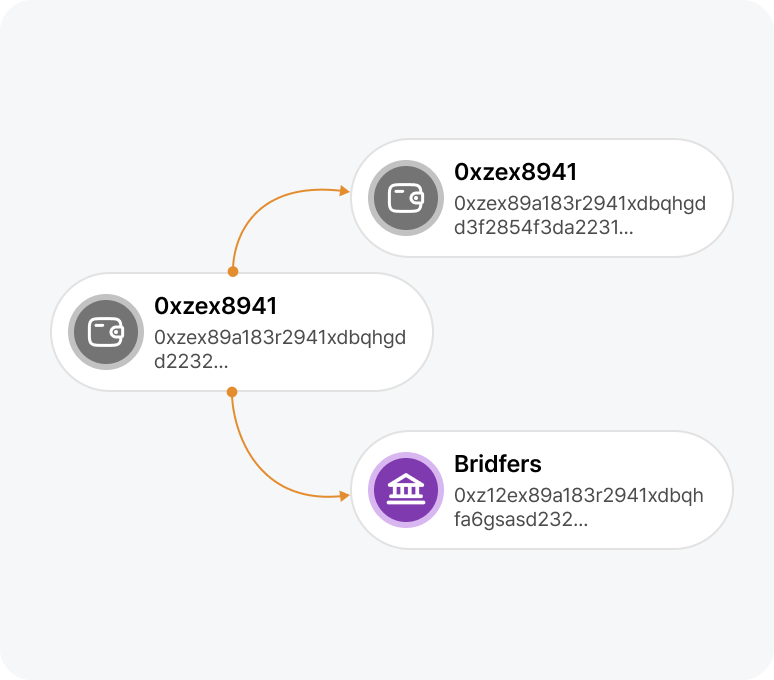The height and width of the screenshot is (680, 774).
Task: Click the purple bank icon for Bridfers
Action: [404, 490]
